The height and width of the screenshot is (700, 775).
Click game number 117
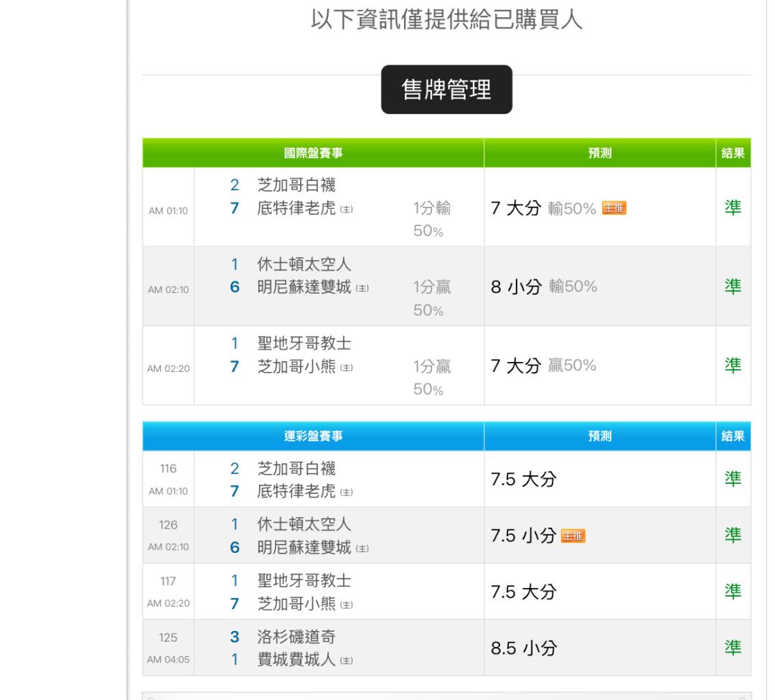(168, 582)
